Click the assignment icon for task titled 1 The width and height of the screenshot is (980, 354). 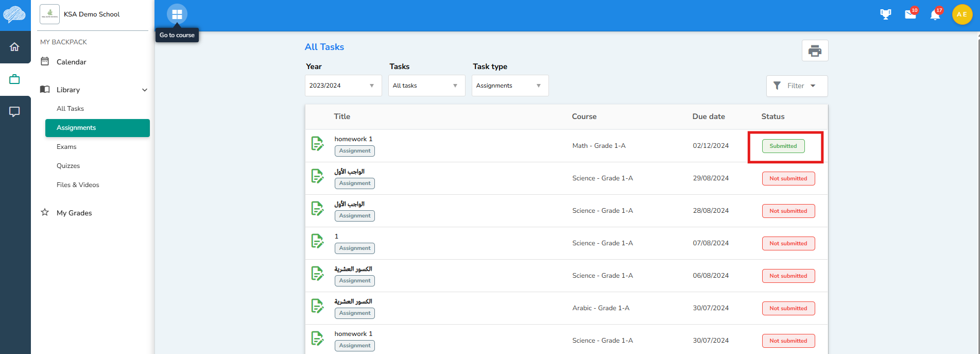point(317,241)
